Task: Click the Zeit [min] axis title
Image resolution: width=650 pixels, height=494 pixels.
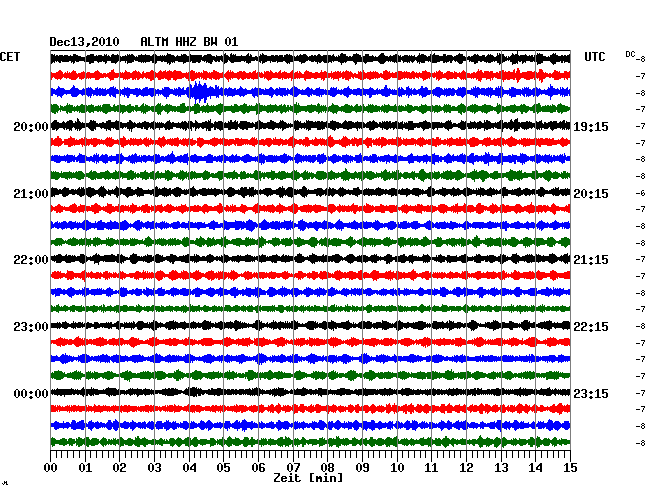Action: 308,478
